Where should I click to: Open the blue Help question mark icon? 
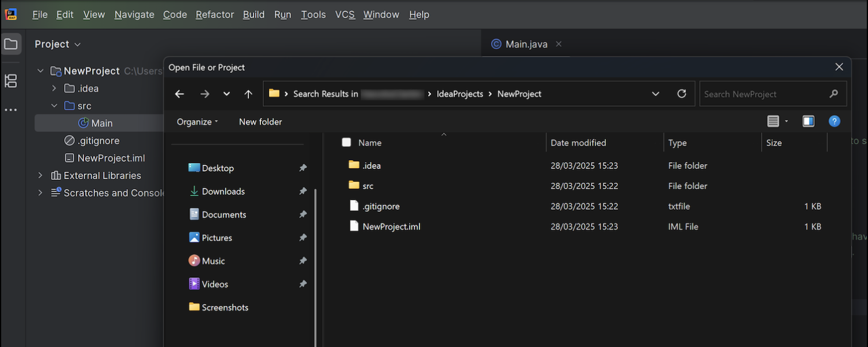pos(834,121)
